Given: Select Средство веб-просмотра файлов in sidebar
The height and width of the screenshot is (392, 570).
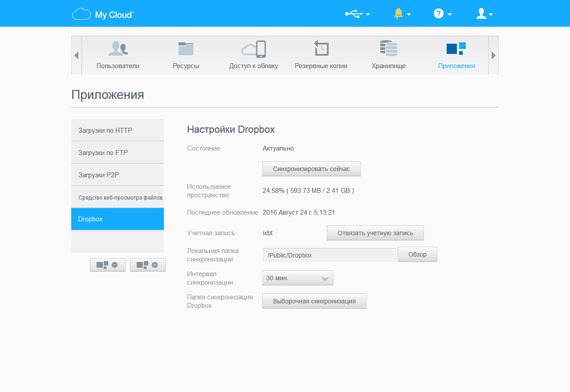Looking at the screenshot, I should [x=118, y=197].
